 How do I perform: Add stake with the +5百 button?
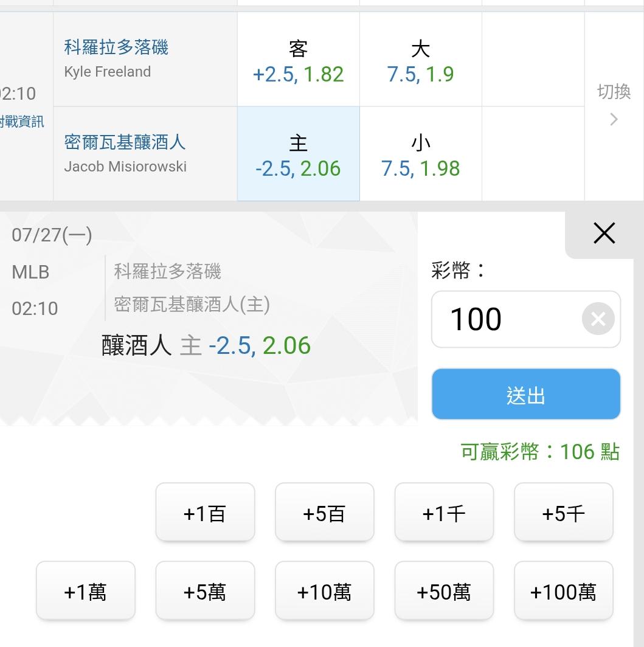point(325,512)
